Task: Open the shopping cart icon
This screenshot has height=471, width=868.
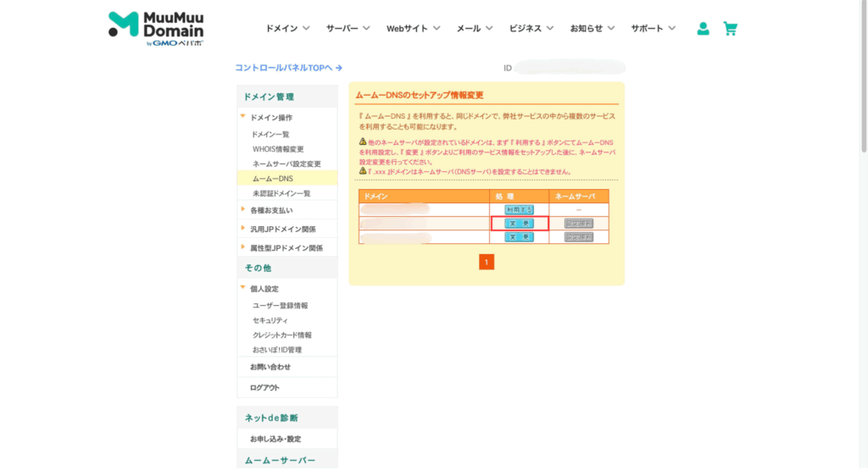Action: tap(730, 29)
